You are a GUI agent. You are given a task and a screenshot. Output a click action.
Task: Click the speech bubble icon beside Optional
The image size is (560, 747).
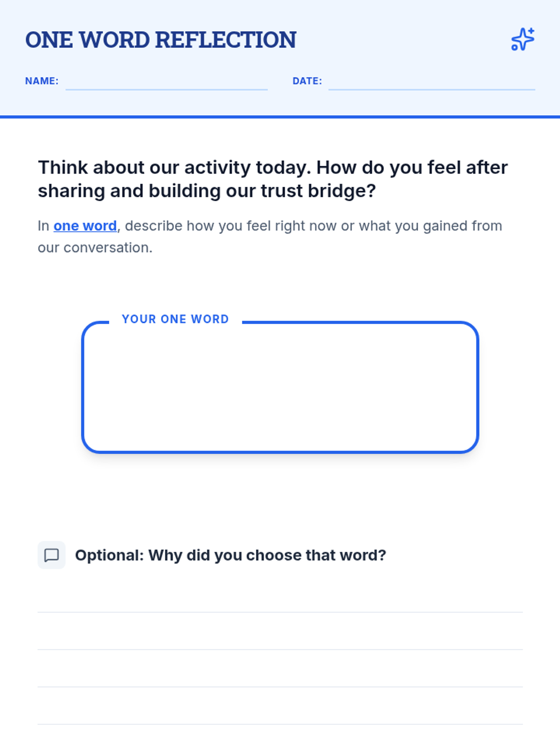[x=51, y=555]
